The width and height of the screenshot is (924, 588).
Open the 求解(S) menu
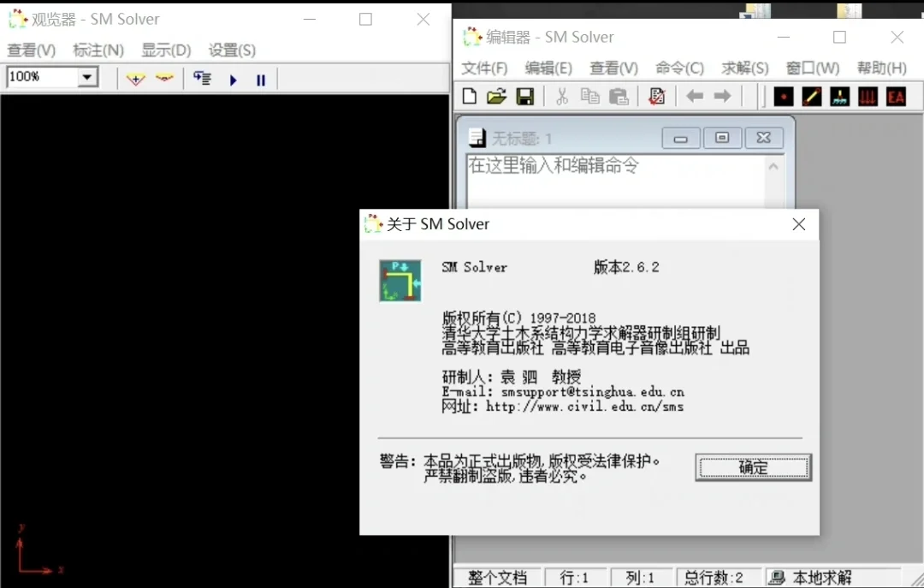[x=743, y=68]
